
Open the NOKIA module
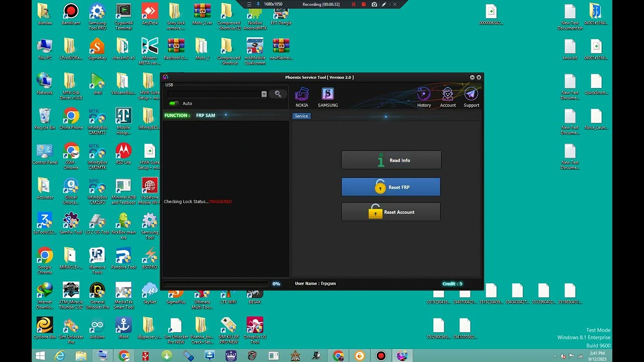pyautogui.click(x=302, y=97)
